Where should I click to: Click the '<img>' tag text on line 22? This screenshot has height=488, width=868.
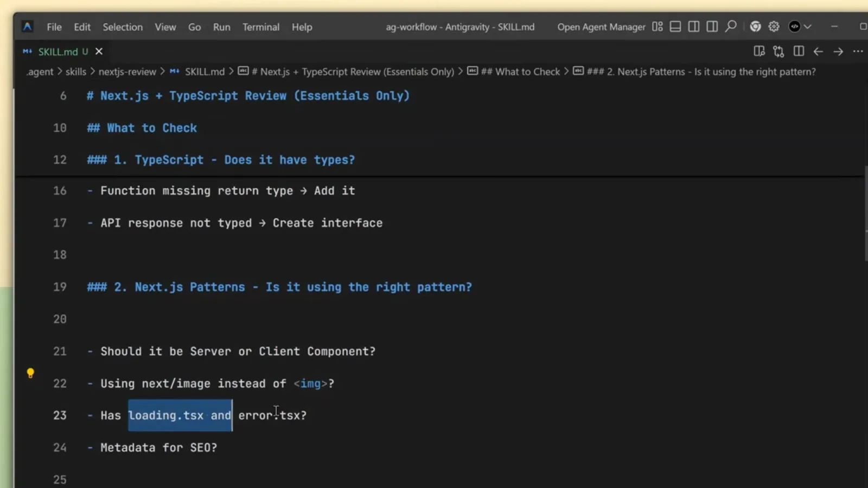click(311, 383)
